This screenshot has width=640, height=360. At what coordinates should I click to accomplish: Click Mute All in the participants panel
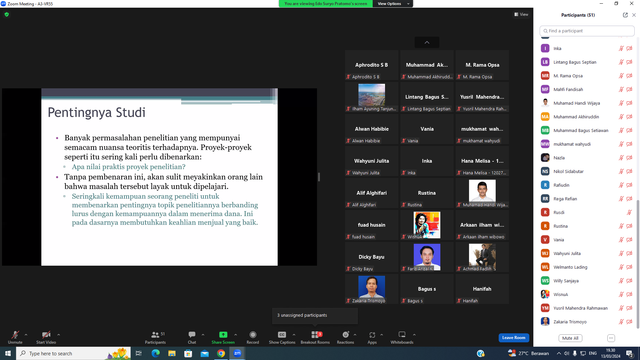click(x=570, y=338)
